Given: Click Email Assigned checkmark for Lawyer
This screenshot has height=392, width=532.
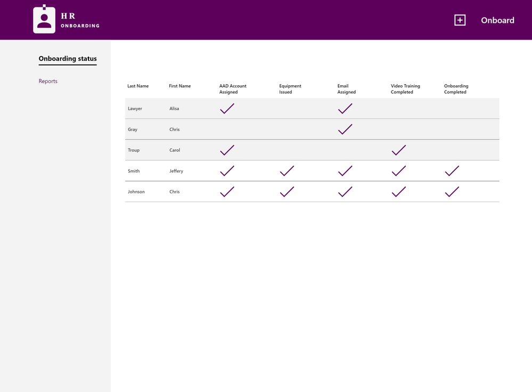Looking at the screenshot, I should click(x=345, y=109).
